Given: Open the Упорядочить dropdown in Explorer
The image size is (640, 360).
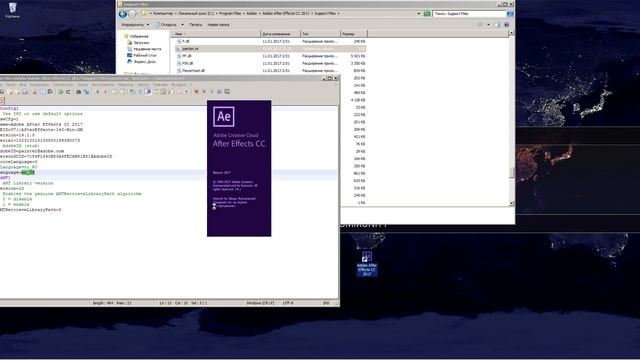Looking at the screenshot, I should coord(135,25).
